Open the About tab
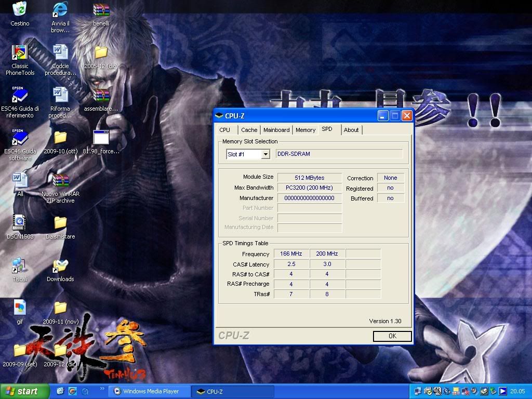Viewport: 532px width, 399px height. (x=351, y=130)
